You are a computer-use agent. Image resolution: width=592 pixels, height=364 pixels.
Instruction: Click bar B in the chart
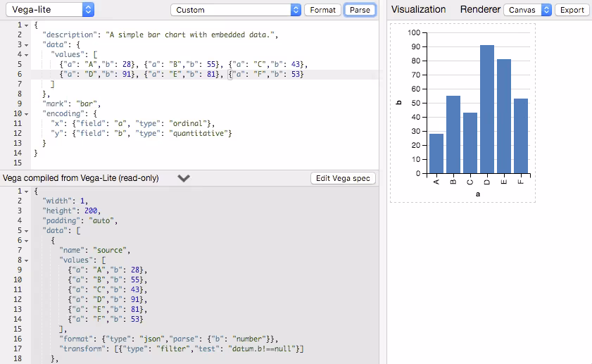(453, 134)
